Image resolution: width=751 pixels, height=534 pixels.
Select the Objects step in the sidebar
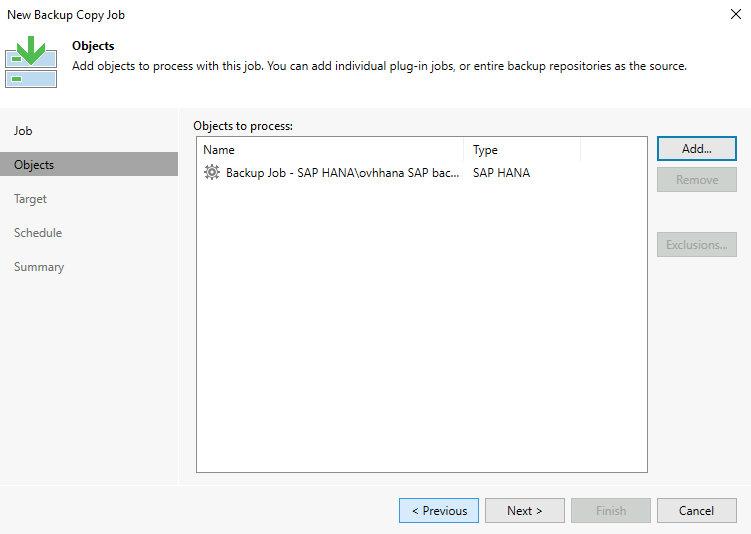(34, 165)
